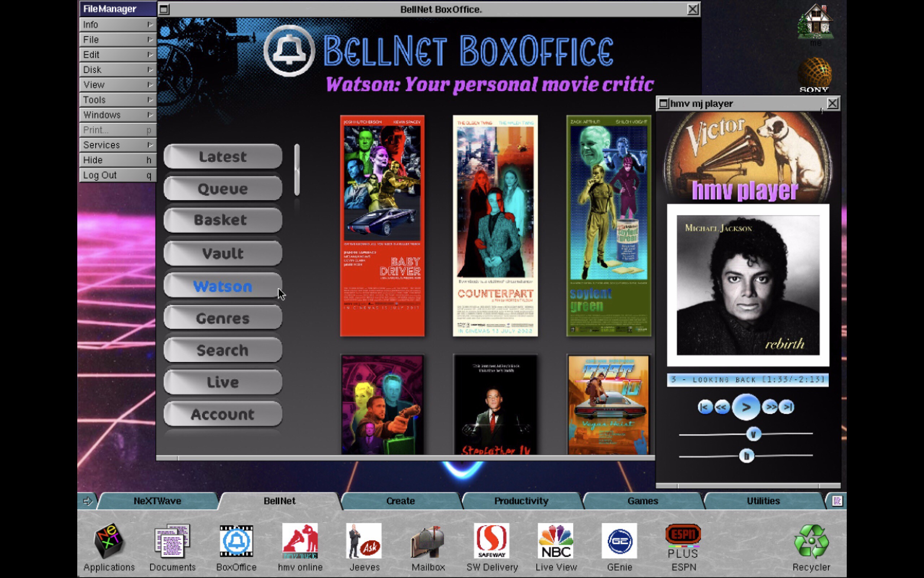Select the Vegas Heist poster

click(609, 405)
